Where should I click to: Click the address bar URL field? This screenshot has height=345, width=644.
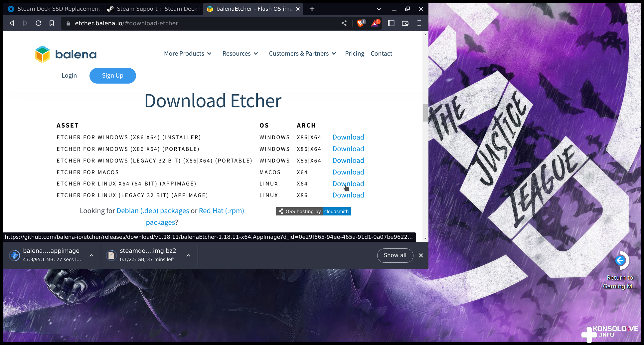200,23
